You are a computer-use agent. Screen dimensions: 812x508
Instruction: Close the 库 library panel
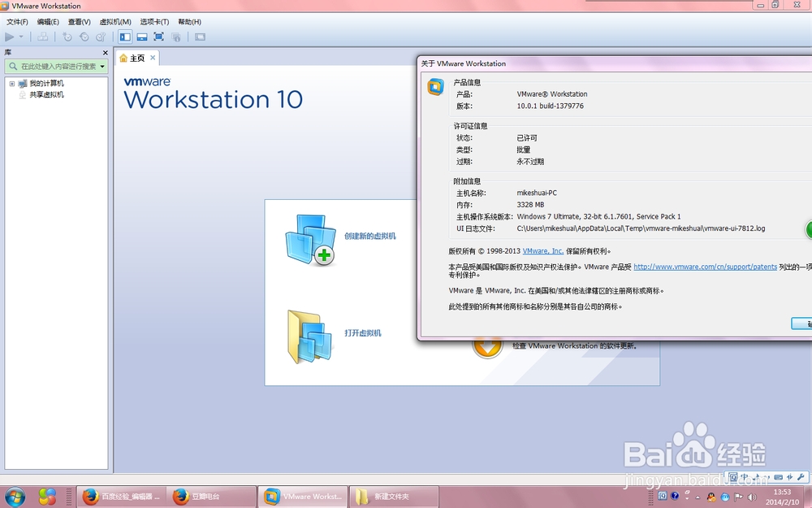[105, 53]
